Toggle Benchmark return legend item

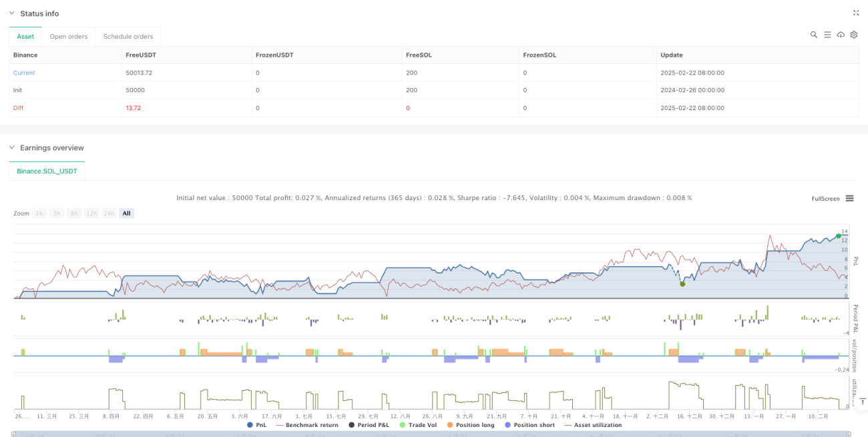click(308, 425)
